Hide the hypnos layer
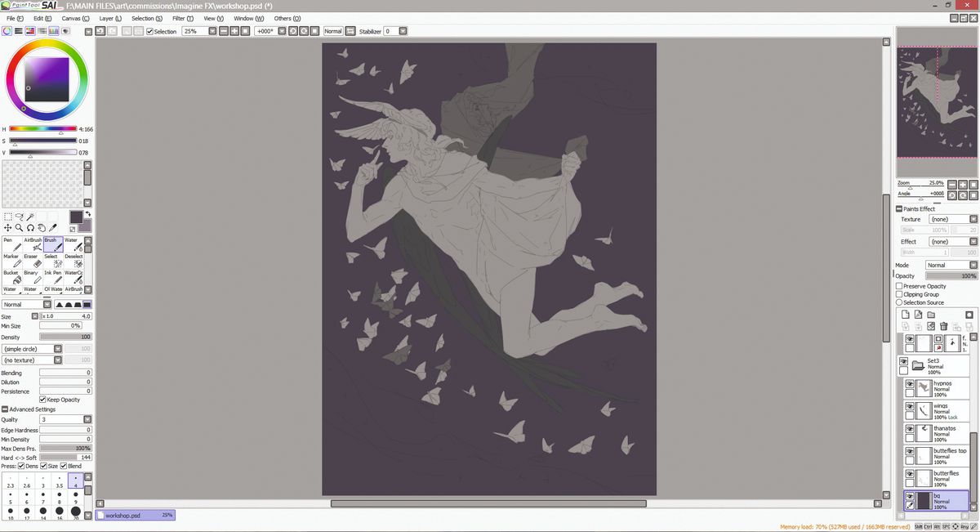The height and width of the screenshot is (532, 980). (909, 386)
